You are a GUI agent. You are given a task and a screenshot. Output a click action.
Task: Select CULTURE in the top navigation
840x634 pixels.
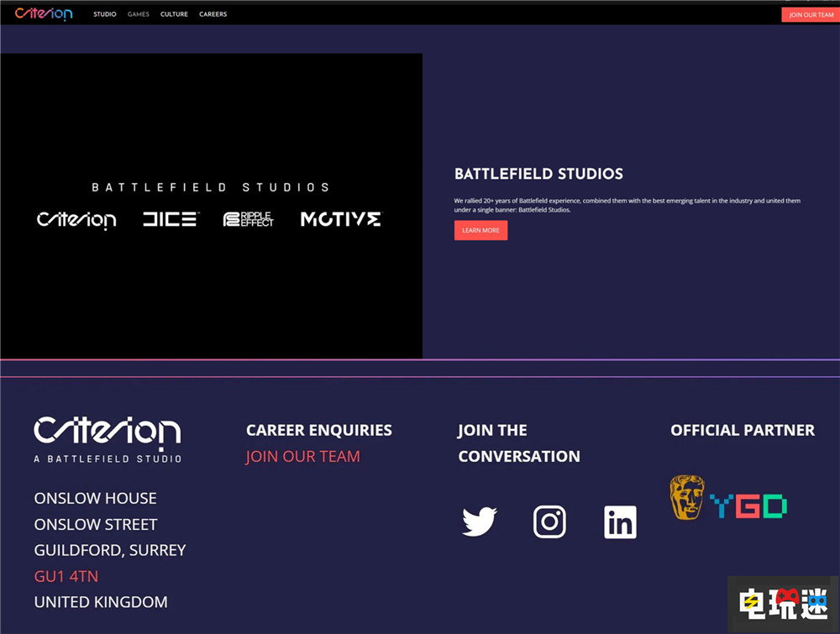pos(174,14)
